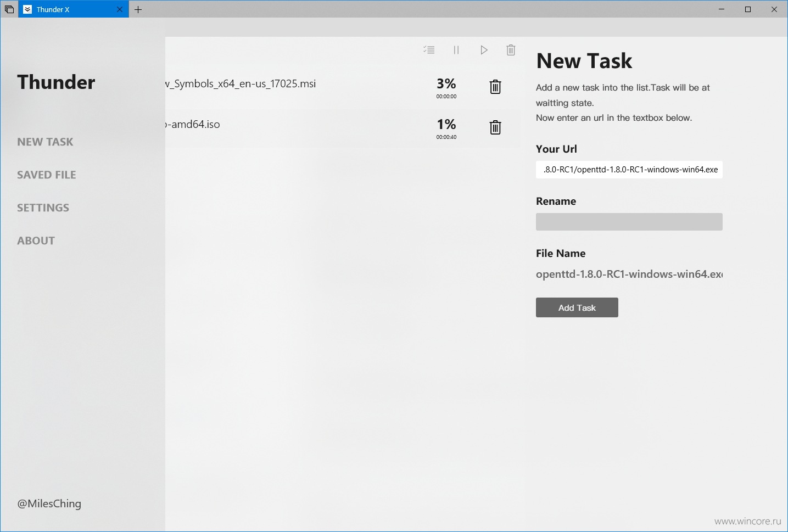Click the @MilesChing author link
This screenshot has height=532, width=788.
[x=49, y=503]
